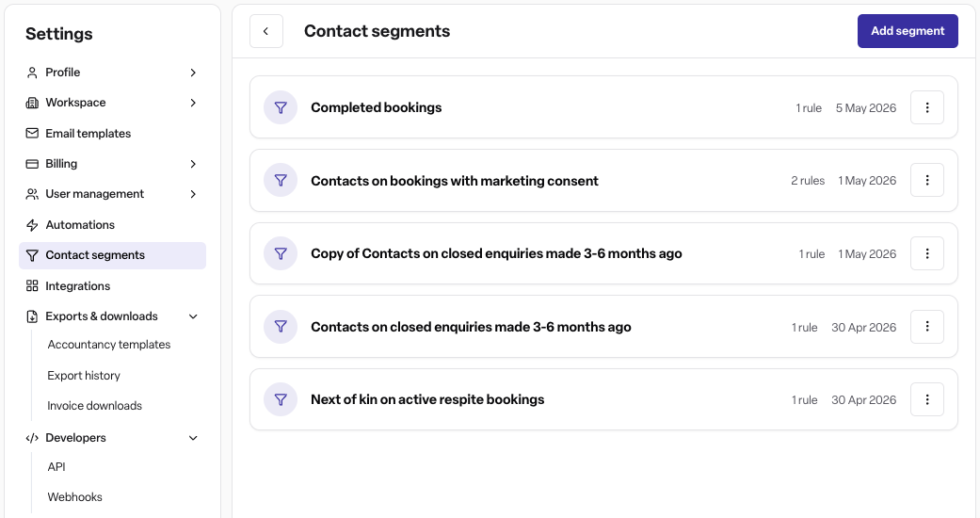Image resolution: width=980 pixels, height=518 pixels.
Task: Click '30 Apr 2026' on Next of kin row
Action: [864, 399]
